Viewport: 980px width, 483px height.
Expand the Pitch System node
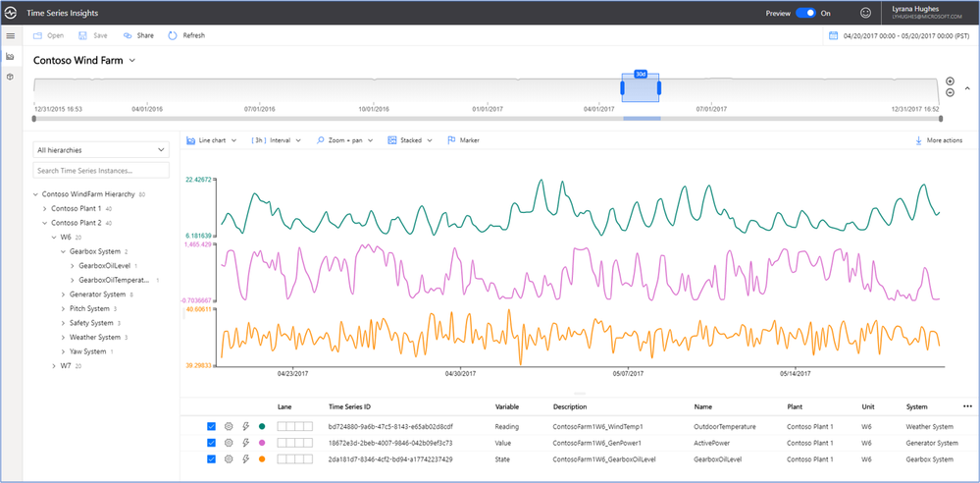pos(63,308)
